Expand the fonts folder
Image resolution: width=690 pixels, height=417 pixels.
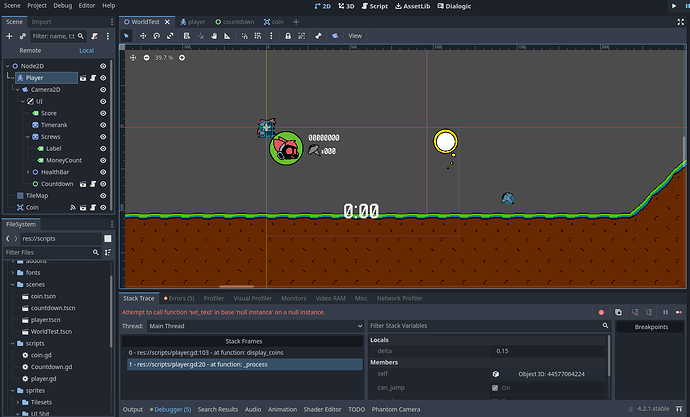pos(13,273)
